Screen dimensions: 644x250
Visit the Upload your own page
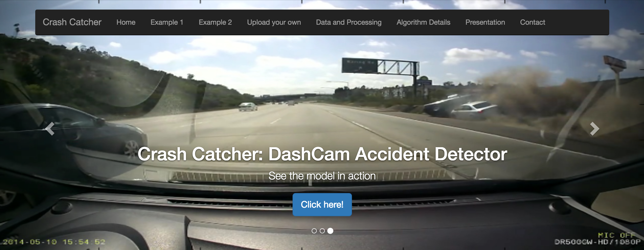pyautogui.click(x=274, y=22)
